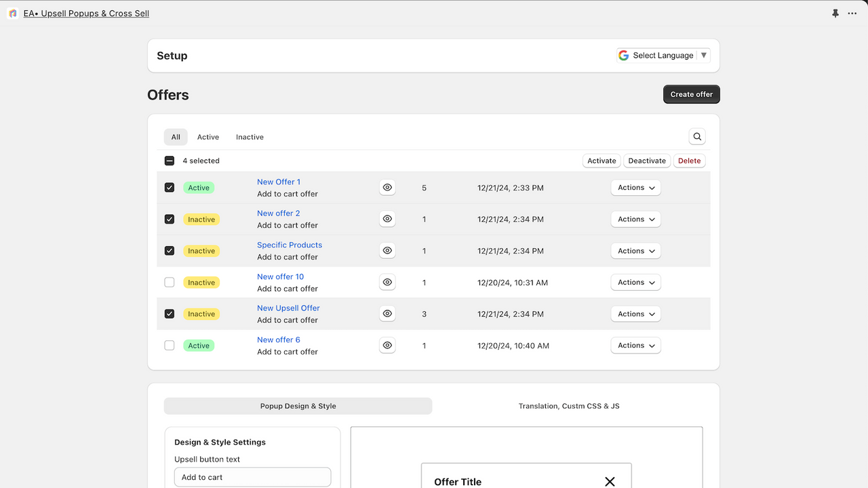Open the New offer 10 link

click(280, 277)
